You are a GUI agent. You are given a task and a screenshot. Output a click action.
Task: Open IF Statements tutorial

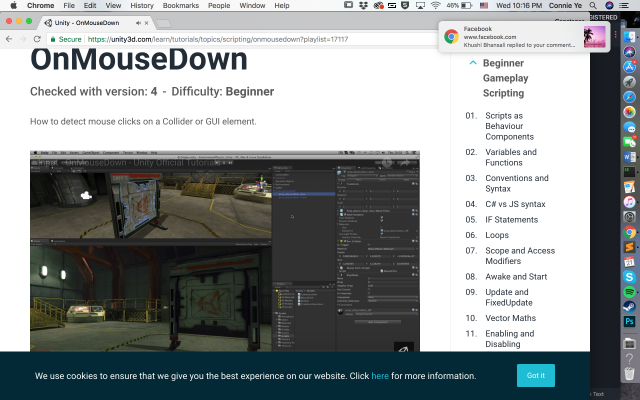pyautogui.click(x=511, y=220)
